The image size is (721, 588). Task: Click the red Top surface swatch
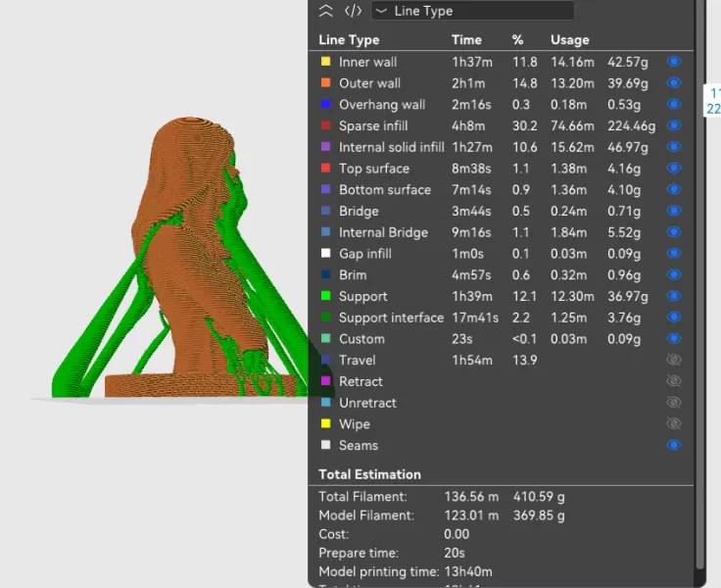(325, 168)
